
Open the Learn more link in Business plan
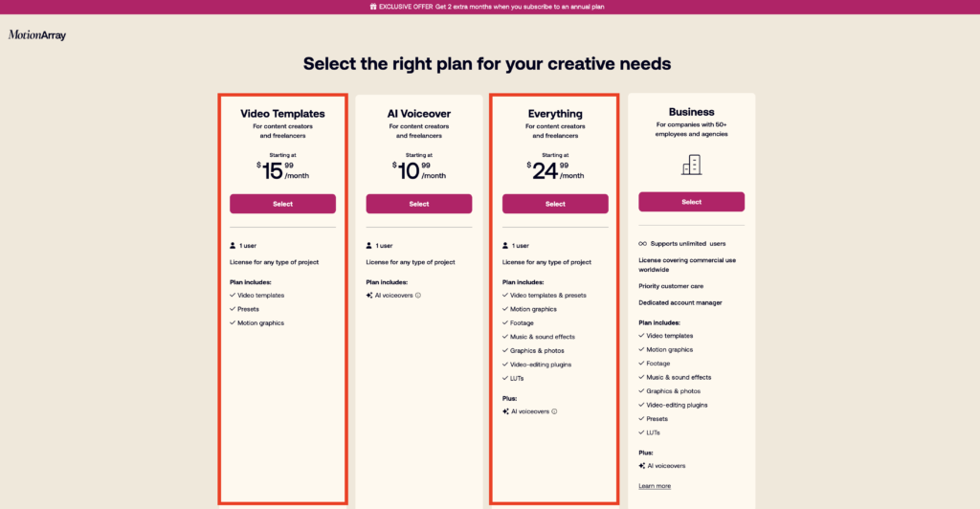(655, 486)
